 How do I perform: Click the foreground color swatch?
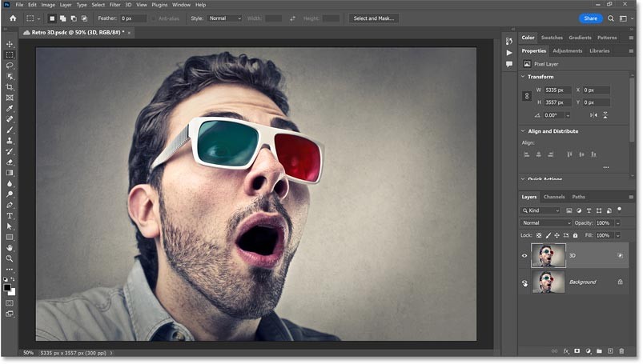(8, 287)
